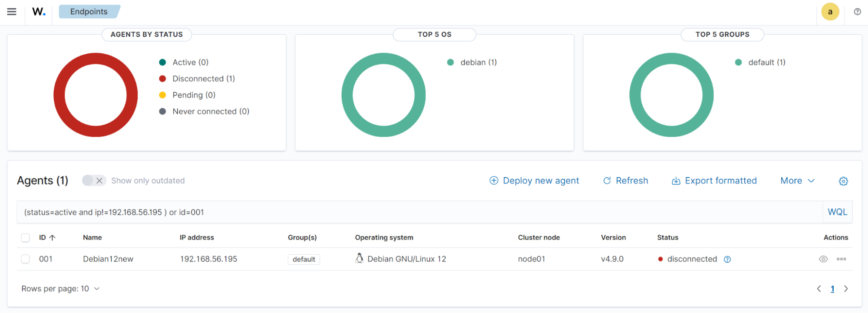This screenshot has width=868, height=313.
Task: Check the agent 001 row checkbox
Action: click(26, 259)
